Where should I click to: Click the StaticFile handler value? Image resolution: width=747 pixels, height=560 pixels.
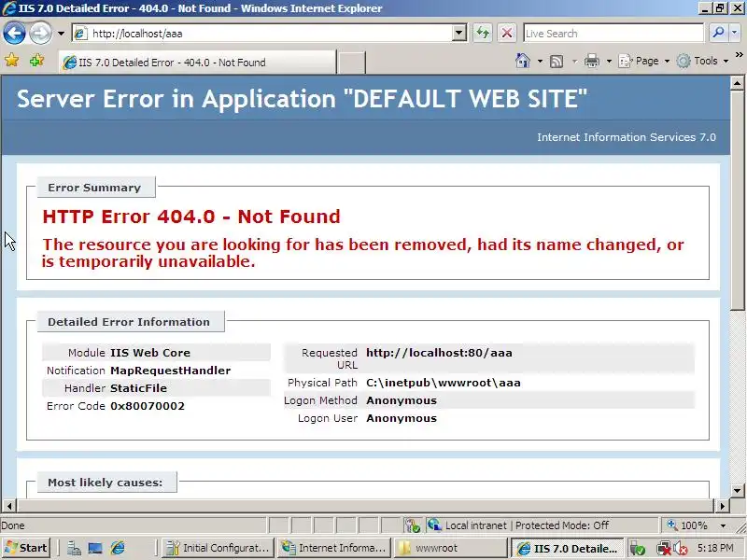click(138, 388)
